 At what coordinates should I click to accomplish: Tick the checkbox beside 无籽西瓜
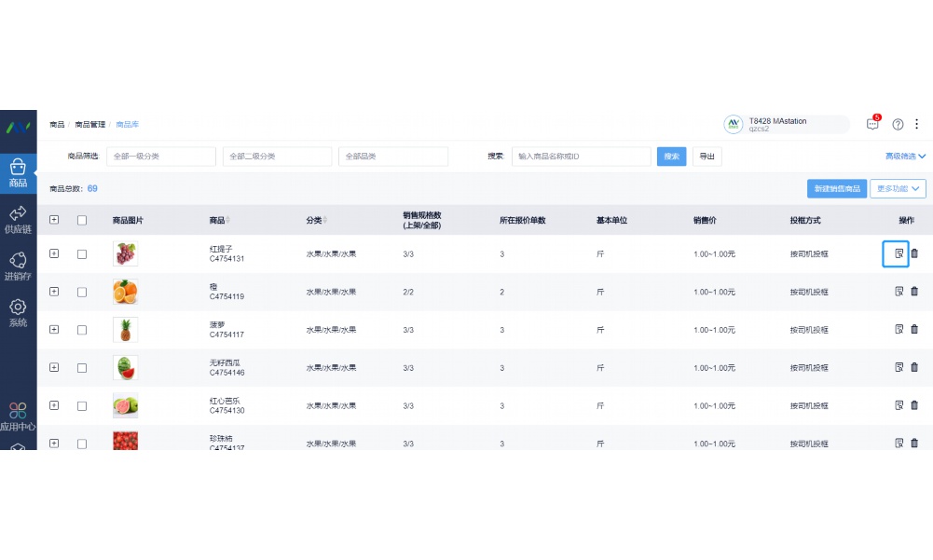(x=81, y=367)
